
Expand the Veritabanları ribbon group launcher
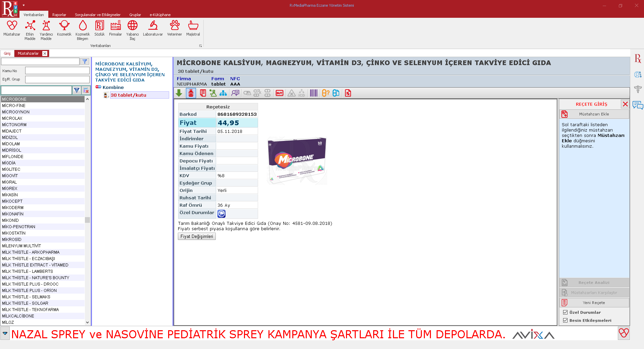point(201,46)
